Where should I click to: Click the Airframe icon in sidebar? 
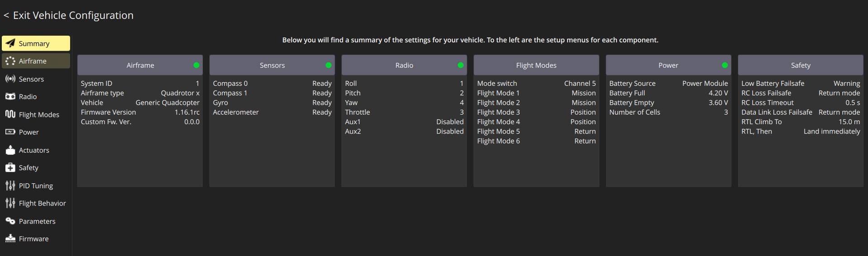(x=10, y=61)
